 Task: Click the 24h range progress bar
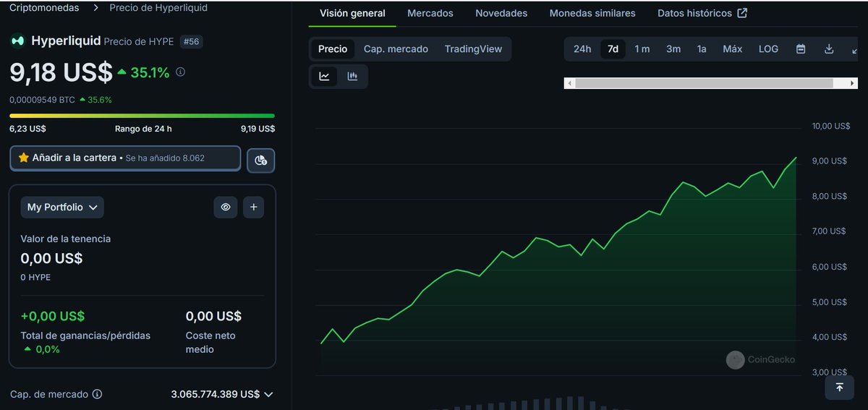[x=142, y=116]
